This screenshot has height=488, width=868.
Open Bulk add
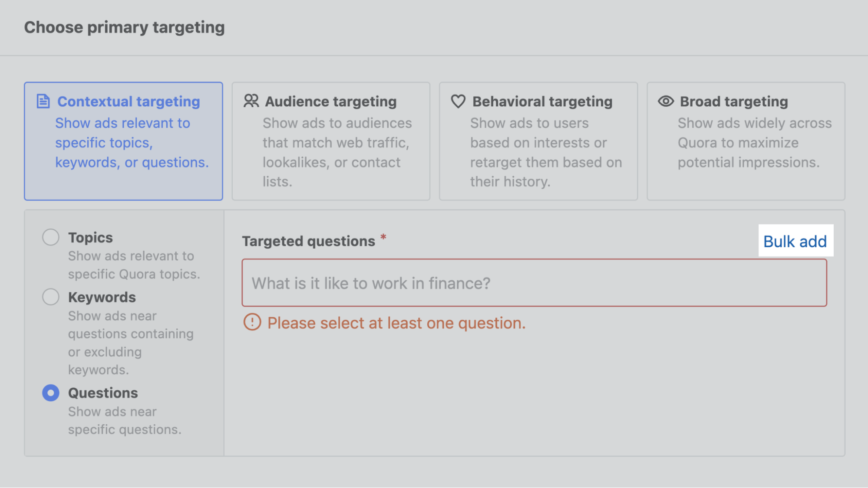point(795,241)
